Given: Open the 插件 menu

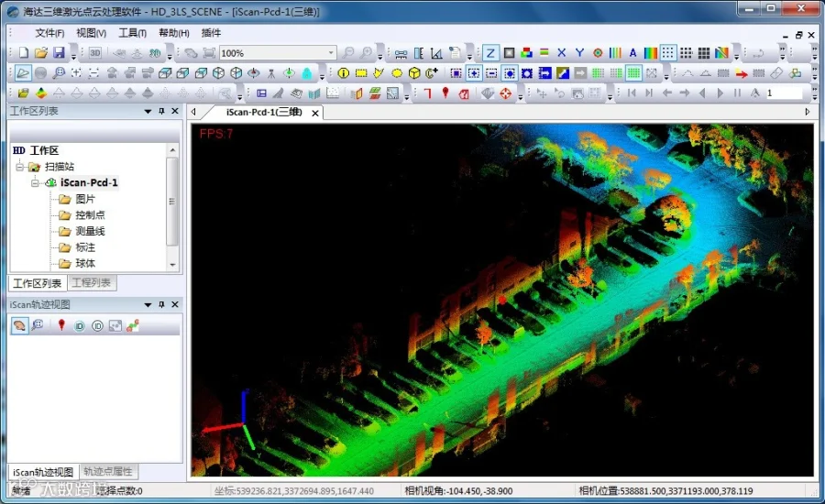Looking at the screenshot, I should (x=211, y=33).
